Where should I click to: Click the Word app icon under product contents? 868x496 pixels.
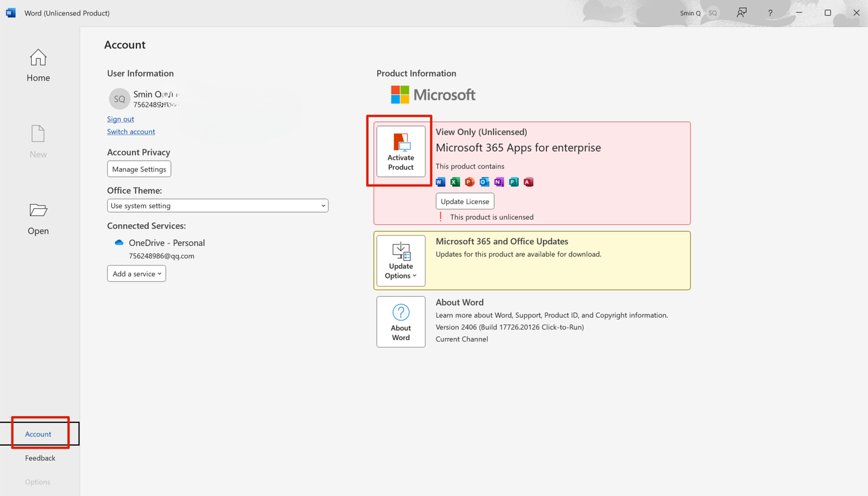440,182
